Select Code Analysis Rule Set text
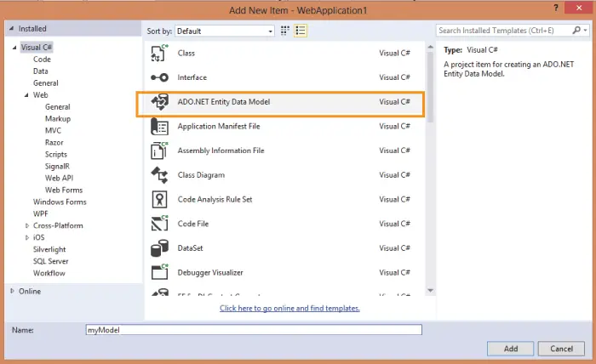Screen dimensions: 596x364 point(215,199)
